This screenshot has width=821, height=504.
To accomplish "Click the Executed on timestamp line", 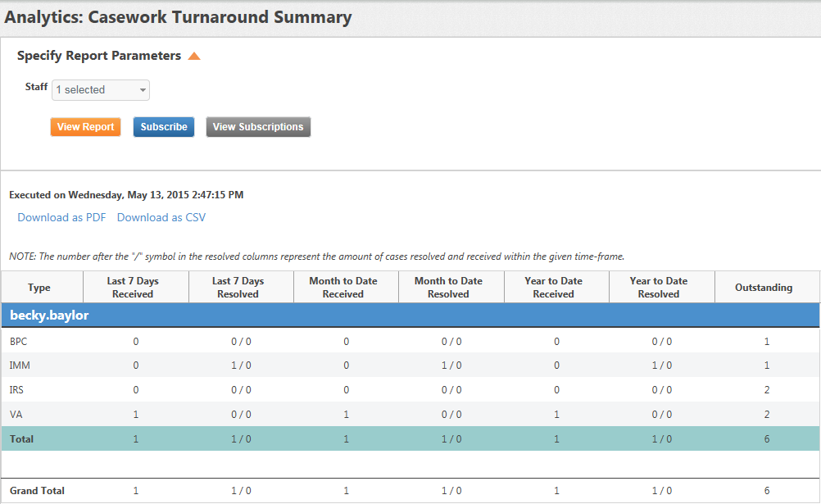I will point(126,195).
